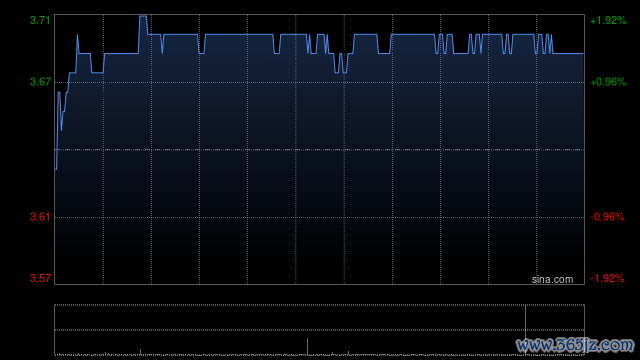This screenshot has height=360, width=640.
Task: Click the tallest volume bar in the lower panel
Action: click(525, 329)
